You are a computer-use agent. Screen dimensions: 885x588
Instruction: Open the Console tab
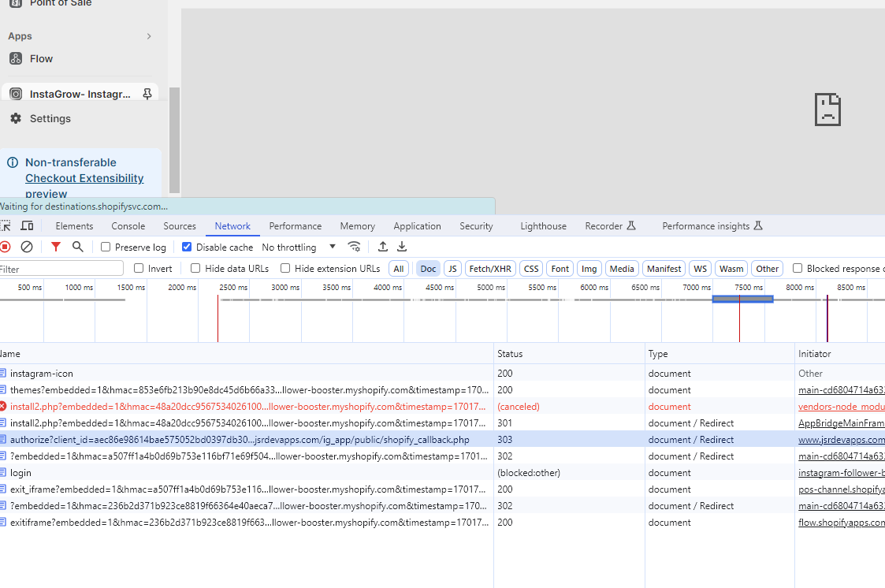(128, 225)
